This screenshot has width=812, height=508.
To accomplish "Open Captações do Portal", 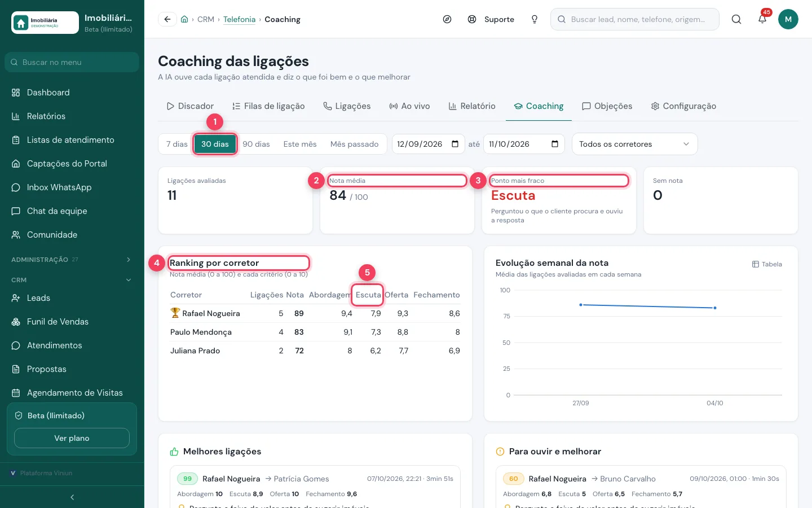I will pos(72,164).
